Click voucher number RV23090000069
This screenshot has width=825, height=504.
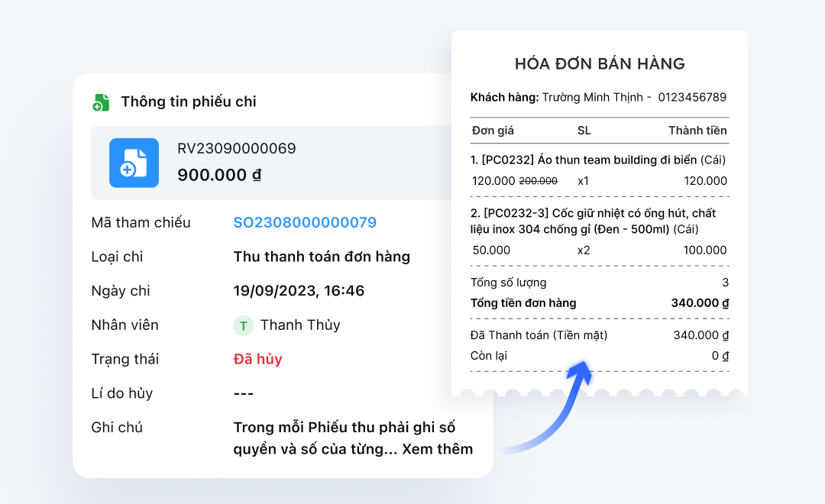(237, 149)
